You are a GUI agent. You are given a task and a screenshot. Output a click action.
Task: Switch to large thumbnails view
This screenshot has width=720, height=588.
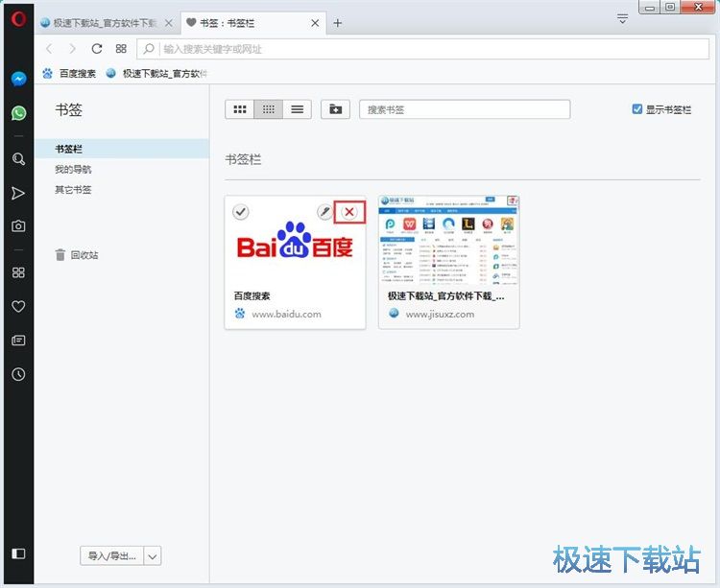click(x=240, y=109)
